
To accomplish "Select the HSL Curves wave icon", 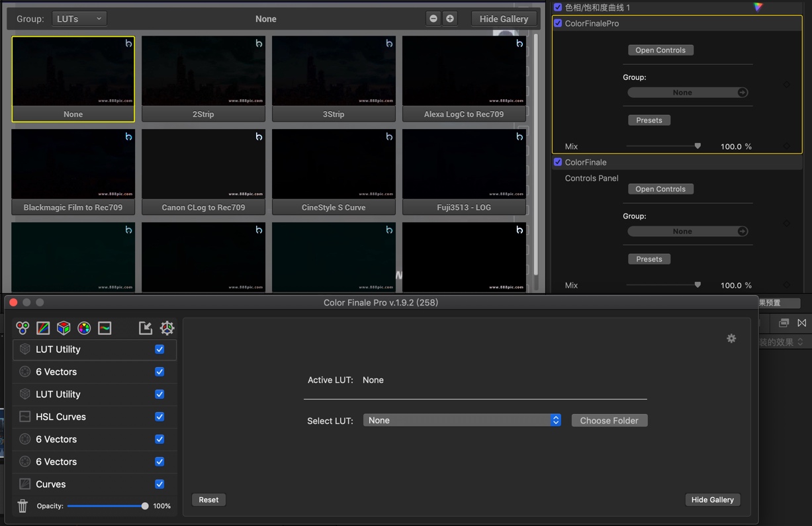I will point(104,328).
